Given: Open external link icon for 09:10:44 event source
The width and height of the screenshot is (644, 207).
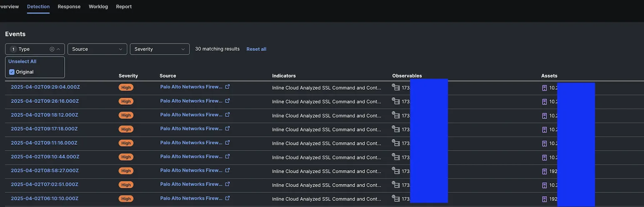Looking at the screenshot, I should tap(227, 157).
